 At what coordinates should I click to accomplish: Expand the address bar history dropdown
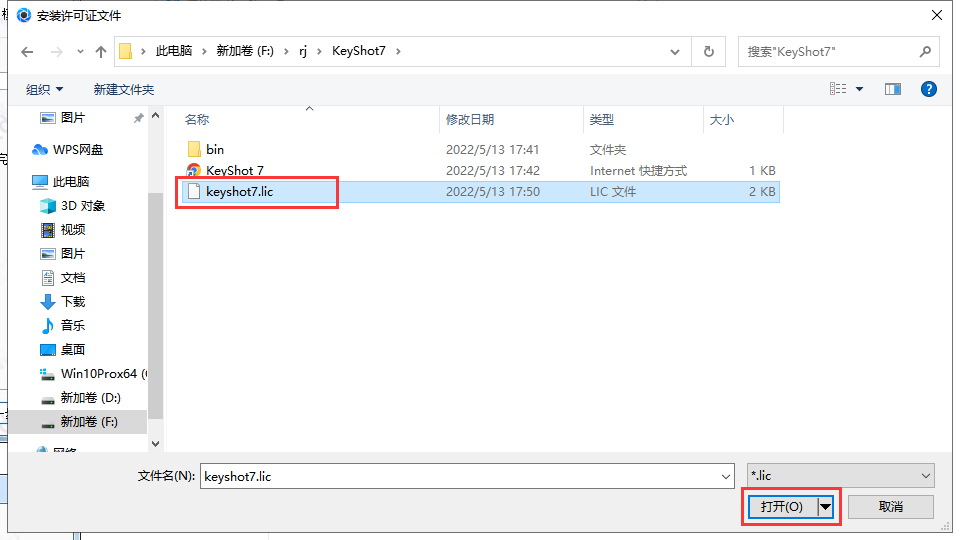point(675,52)
